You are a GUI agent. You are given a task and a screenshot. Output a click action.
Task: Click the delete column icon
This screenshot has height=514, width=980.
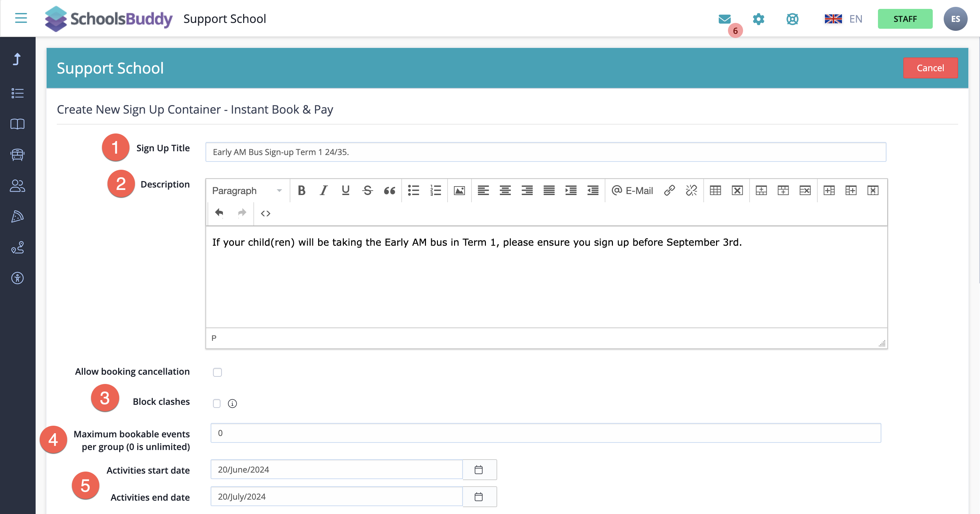tap(873, 191)
